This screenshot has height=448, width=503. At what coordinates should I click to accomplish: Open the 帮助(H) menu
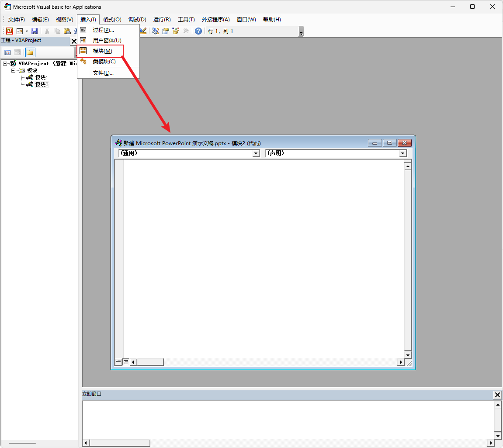(272, 20)
